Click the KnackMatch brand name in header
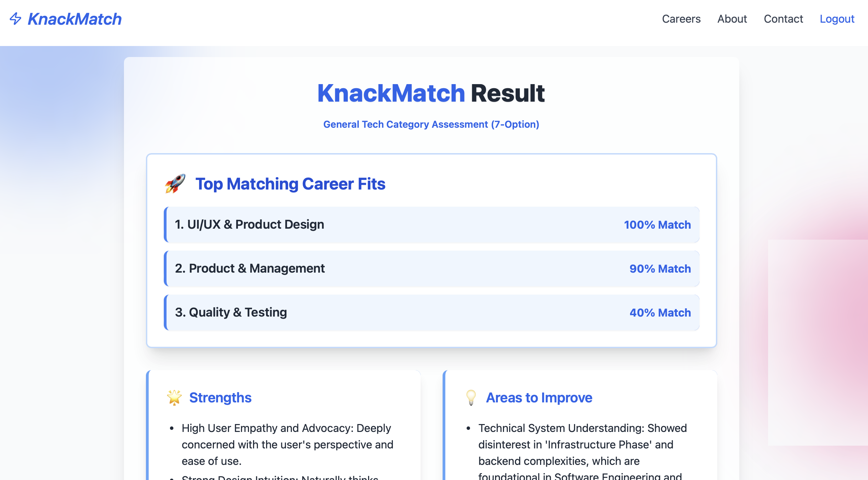The height and width of the screenshot is (480, 868). [75, 19]
